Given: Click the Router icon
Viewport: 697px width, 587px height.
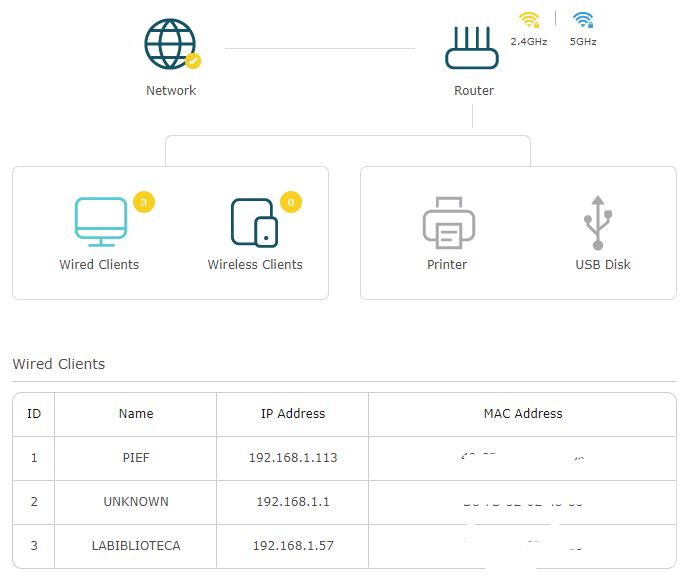Looking at the screenshot, I should tap(472, 47).
